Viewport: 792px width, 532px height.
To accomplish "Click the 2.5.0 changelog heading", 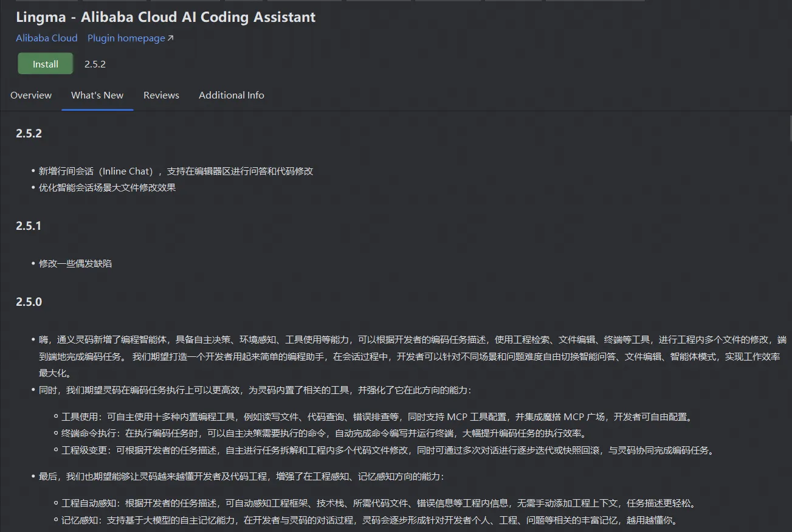I will click(29, 302).
